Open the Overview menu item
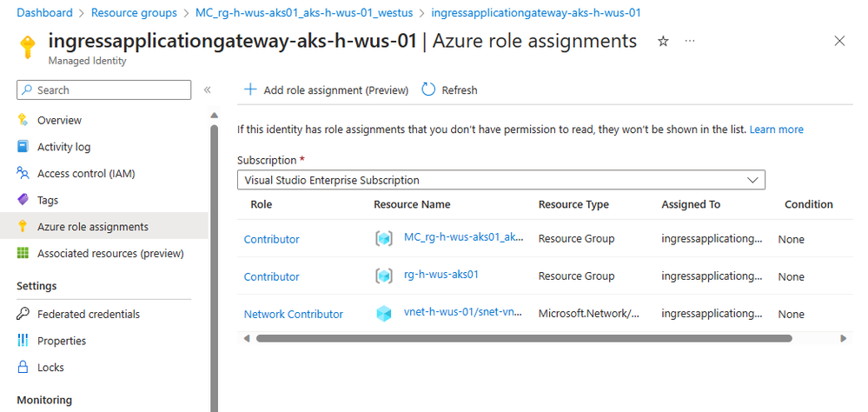 coord(59,120)
